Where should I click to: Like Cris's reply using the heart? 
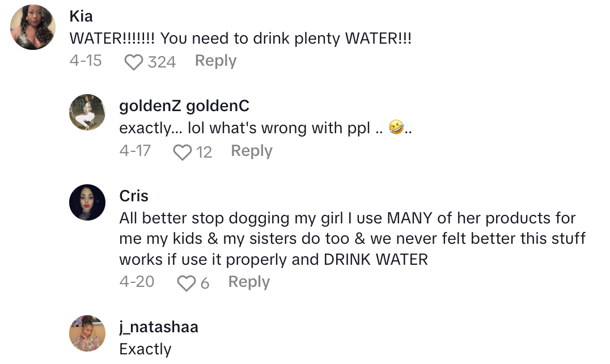[186, 283]
